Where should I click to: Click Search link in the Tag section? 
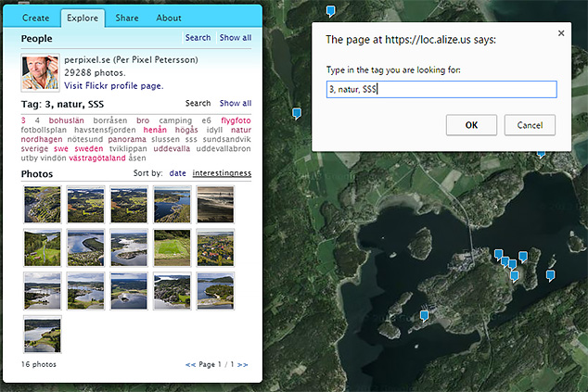(198, 103)
